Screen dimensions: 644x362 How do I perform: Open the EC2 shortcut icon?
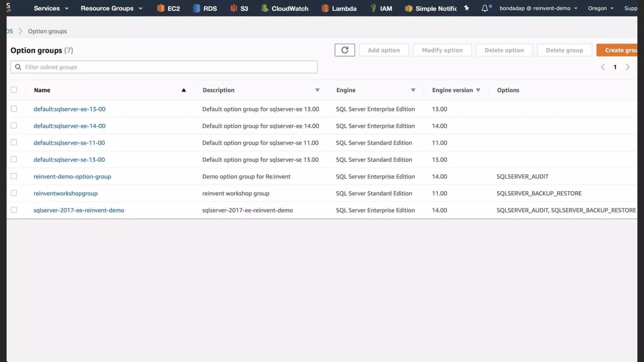[x=161, y=8]
